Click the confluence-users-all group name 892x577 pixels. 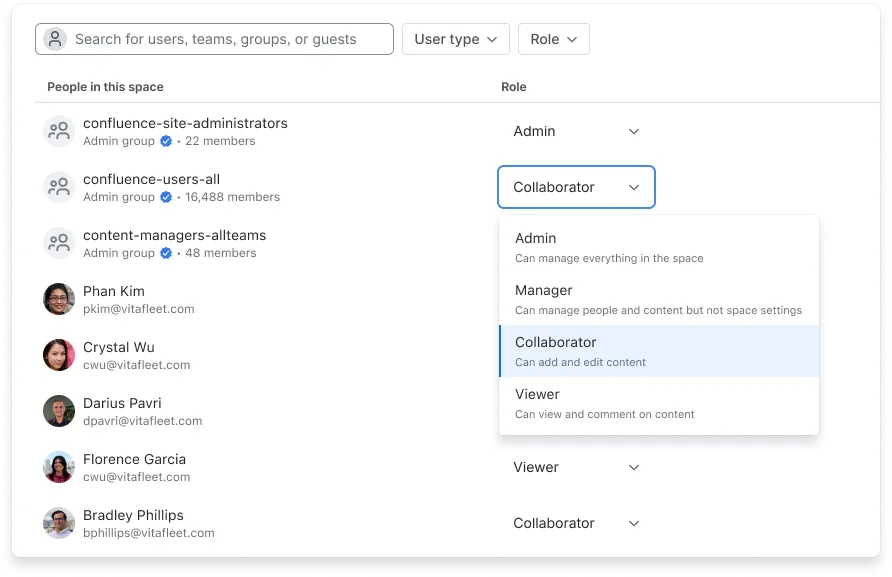[151, 179]
